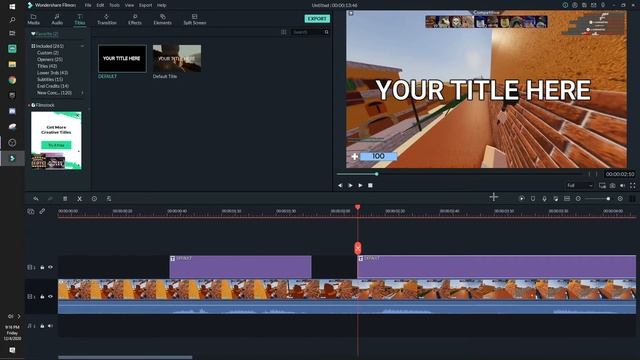Click the zoom-to-fit icon at timeline toolbar end
This screenshot has height=360, width=640.
632,198
